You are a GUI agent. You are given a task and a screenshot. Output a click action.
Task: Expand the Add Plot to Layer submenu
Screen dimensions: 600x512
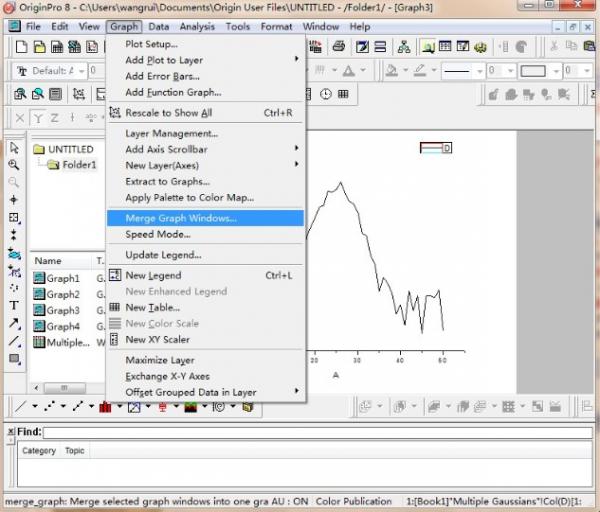point(296,59)
